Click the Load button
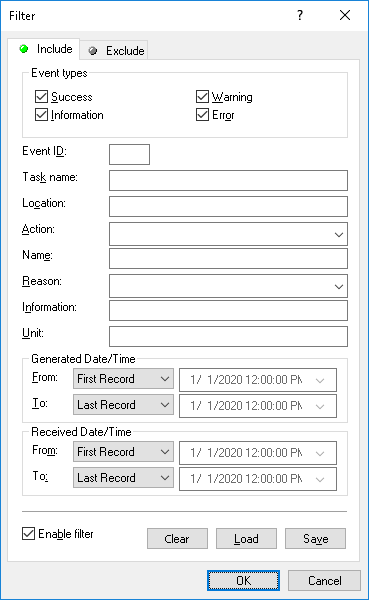Screen dimensions: 369x600 click(x=246, y=539)
